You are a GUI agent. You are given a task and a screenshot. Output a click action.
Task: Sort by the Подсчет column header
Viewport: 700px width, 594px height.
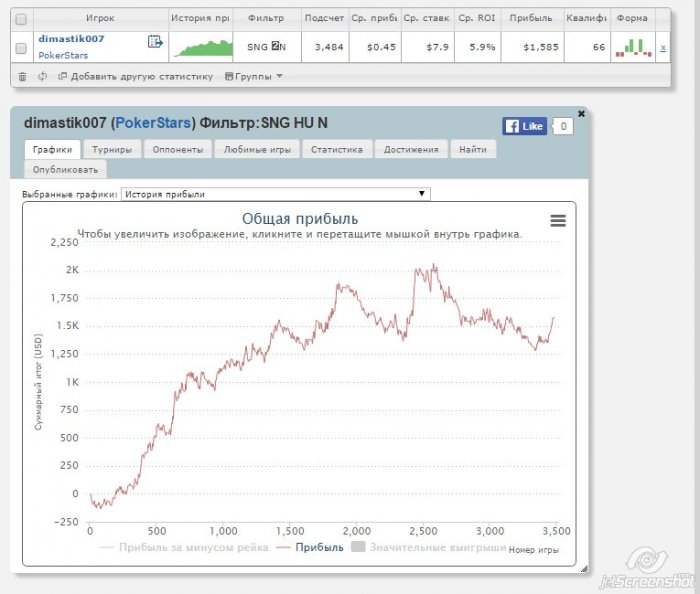(325, 18)
